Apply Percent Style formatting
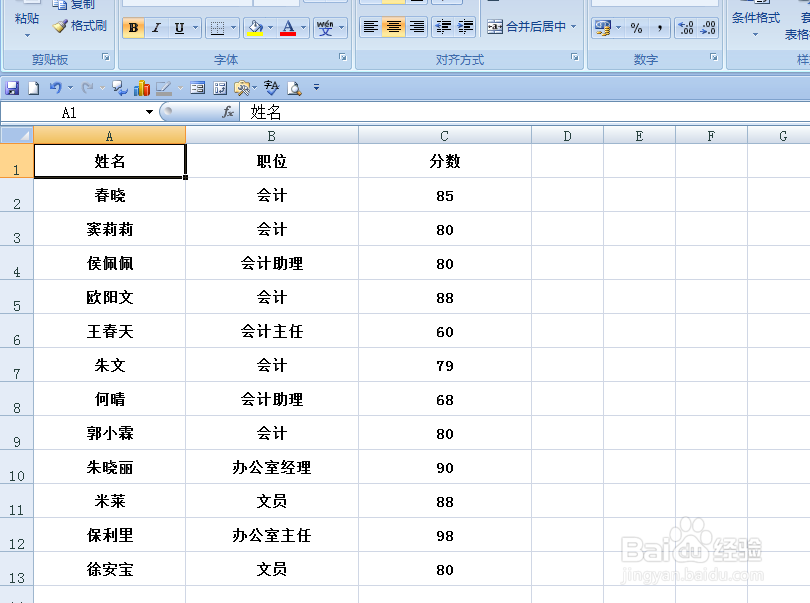810x603 pixels. tap(635, 27)
